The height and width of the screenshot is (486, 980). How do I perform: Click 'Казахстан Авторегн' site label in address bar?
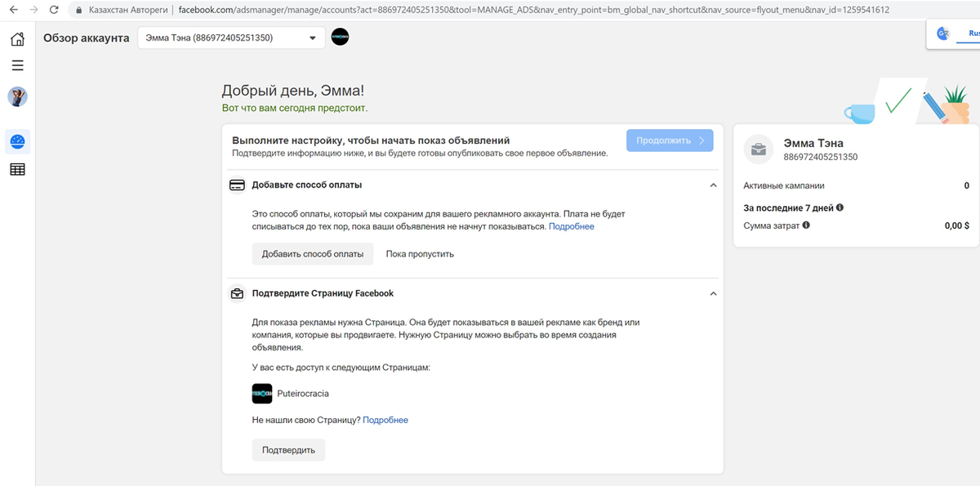pos(127,10)
